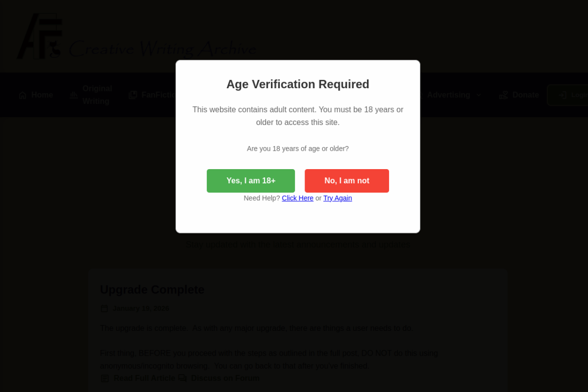Click the Donate icon in the navbar
588x392 pixels.
pyautogui.click(x=503, y=95)
